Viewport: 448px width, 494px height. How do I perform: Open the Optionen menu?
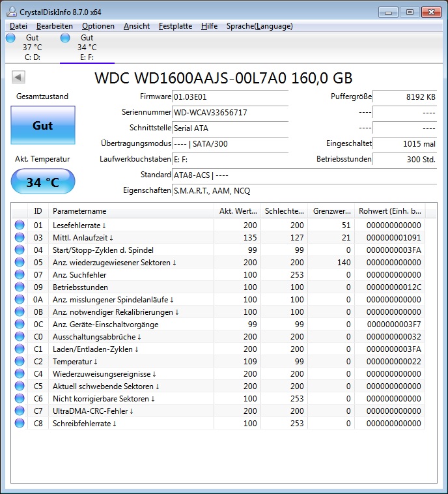98,26
